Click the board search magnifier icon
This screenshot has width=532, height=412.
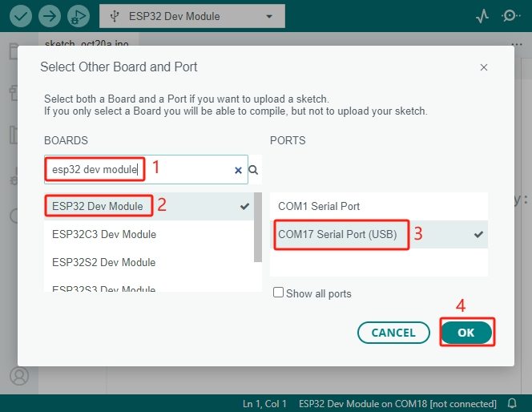pyautogui.click(x=253, y=170)
